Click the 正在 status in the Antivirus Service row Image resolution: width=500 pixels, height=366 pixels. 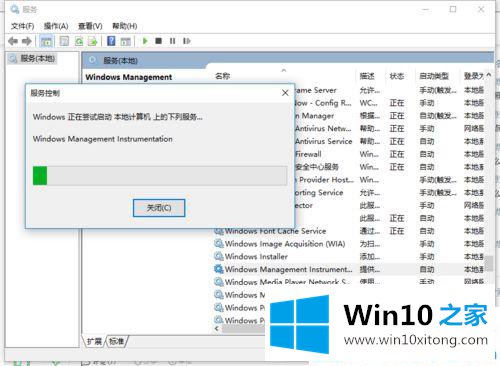397,141
